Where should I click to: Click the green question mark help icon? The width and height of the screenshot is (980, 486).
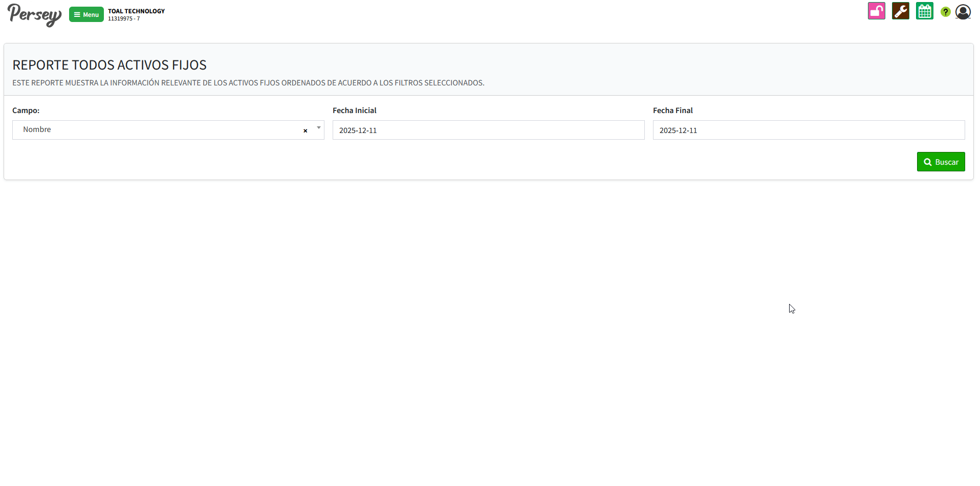[945, 12]
